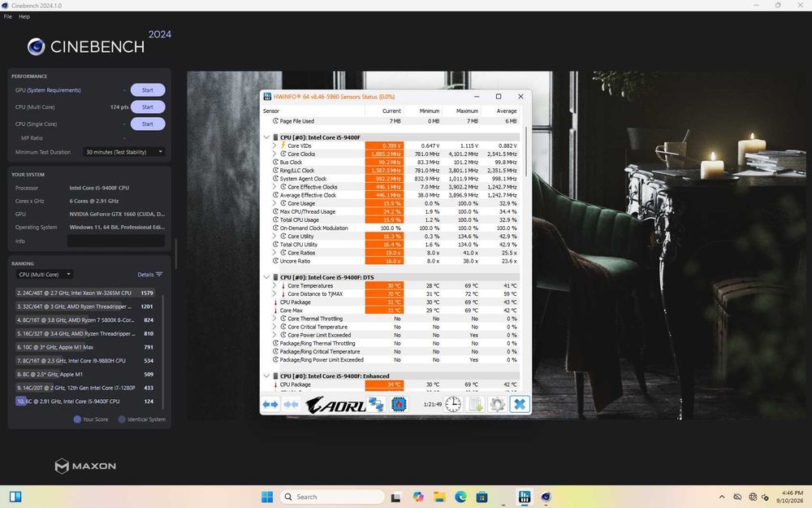Expand Core Thermal Throttling row

[x=274, y=319]
